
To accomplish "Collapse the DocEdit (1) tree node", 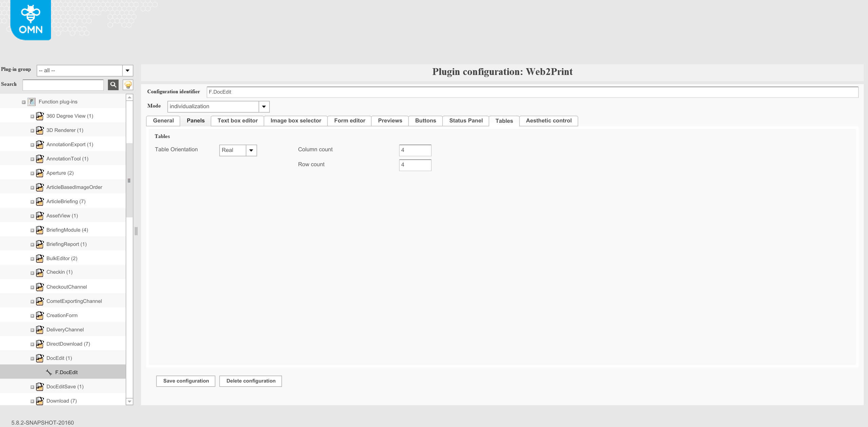I will [x=32, y=358].
